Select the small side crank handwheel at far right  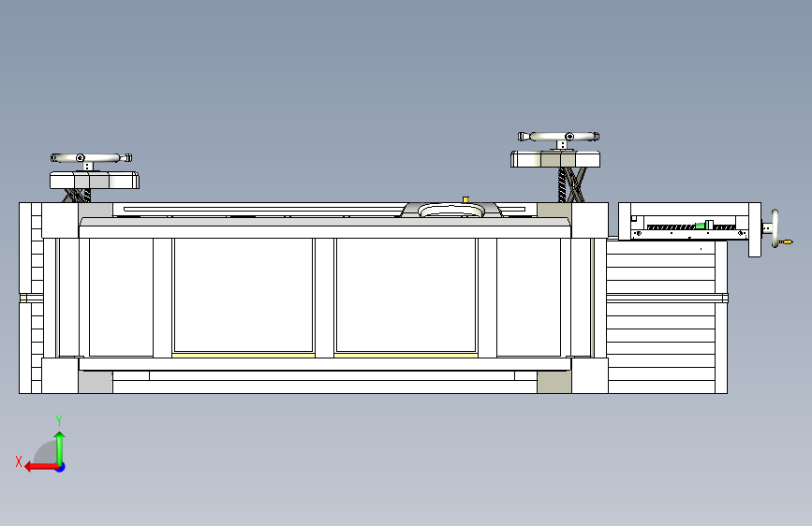tap(775, 228)
